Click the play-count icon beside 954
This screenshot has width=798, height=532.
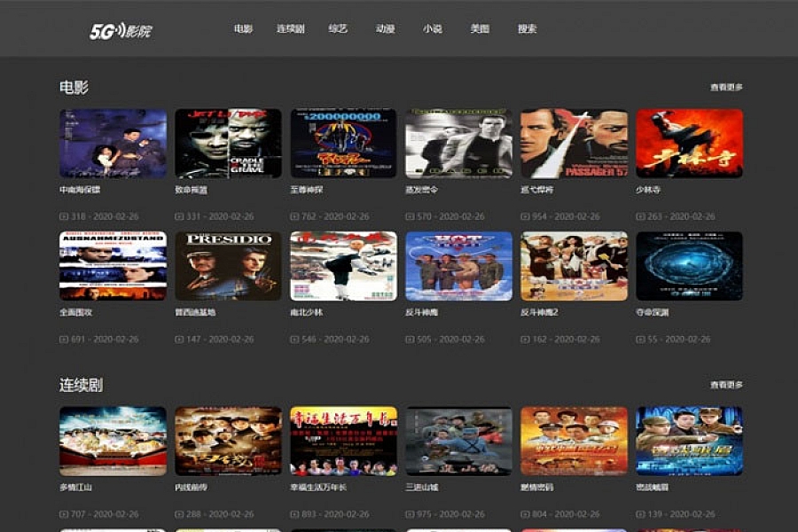click(x=525, y=216)
